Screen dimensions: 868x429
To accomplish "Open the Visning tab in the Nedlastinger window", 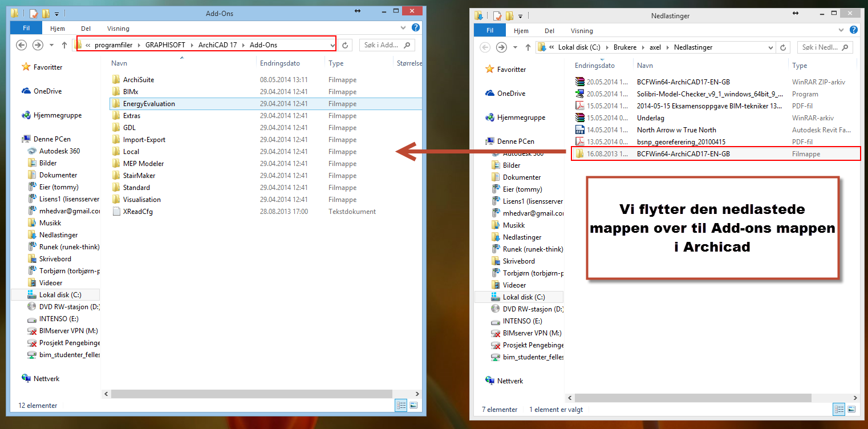I will click(x=582, y=31).
